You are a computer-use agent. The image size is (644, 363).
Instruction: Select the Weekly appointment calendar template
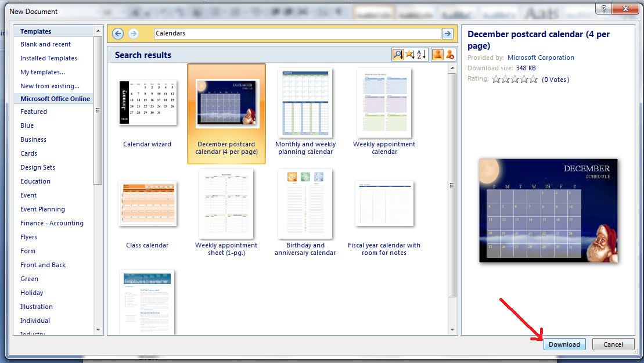tap(384, 103)
